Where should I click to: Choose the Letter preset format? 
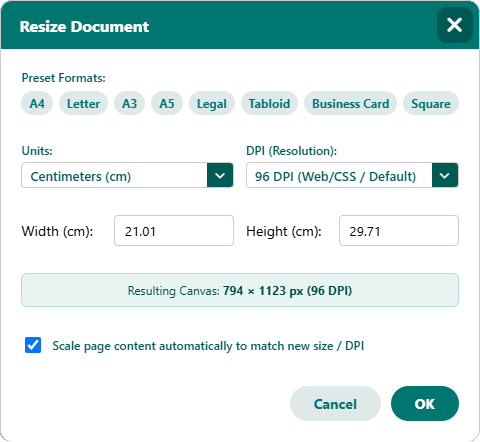pos(83,103)
